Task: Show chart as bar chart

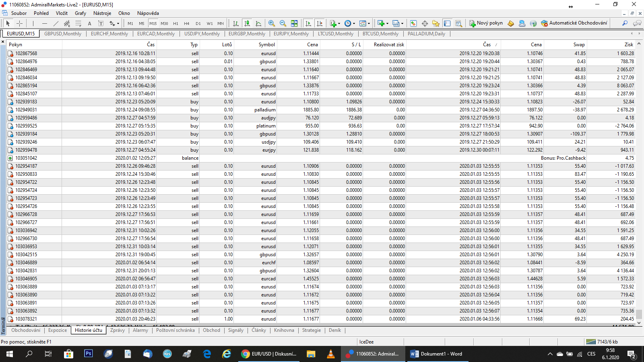Action: [236, 23]
